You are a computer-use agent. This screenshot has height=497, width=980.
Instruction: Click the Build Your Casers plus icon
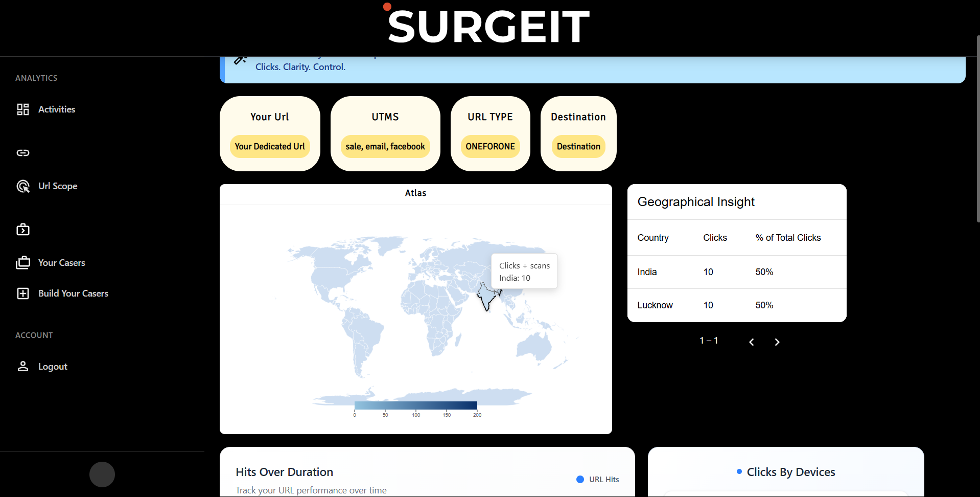(23, 293)
